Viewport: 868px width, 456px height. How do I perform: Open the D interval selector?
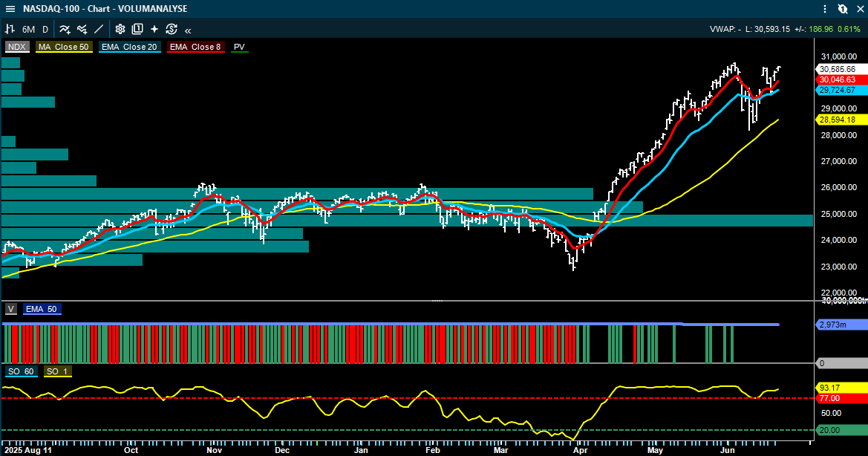point(45,29)
